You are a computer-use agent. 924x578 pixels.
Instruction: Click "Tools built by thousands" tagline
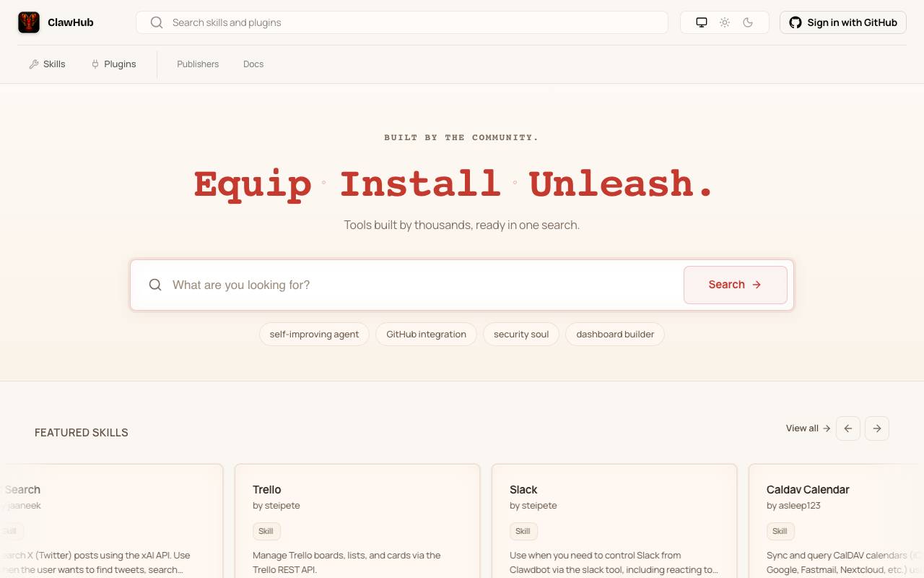pos(462,225)
